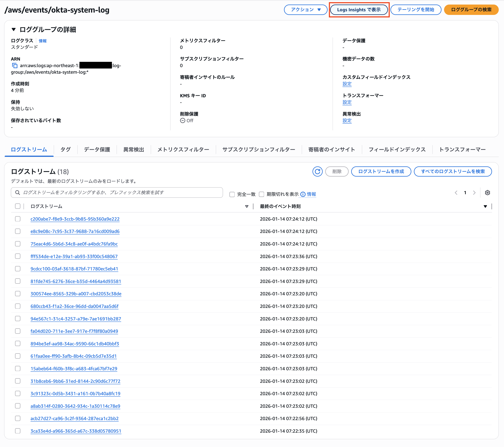Click Logs Insights で表示 button
The image size is (504, 447).
pyautogui.click(x=359, y=10)
